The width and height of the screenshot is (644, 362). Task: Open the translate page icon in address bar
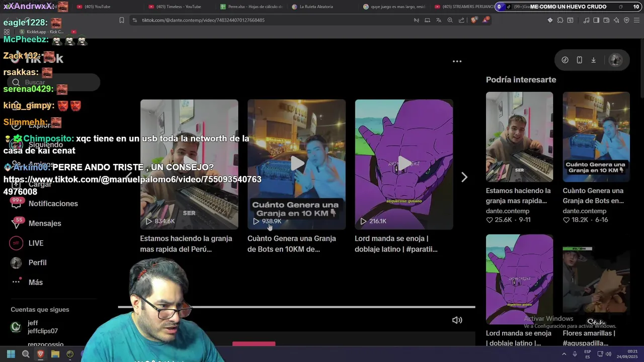[439, 20]
